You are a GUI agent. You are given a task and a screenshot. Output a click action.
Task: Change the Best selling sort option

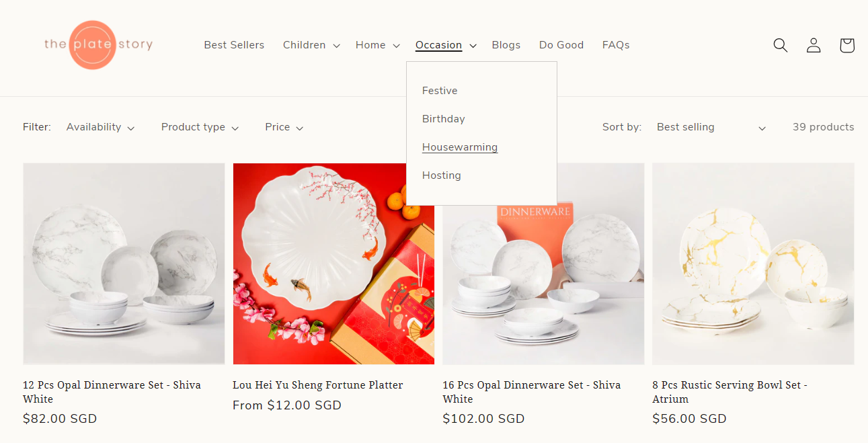tap(711, 127)
